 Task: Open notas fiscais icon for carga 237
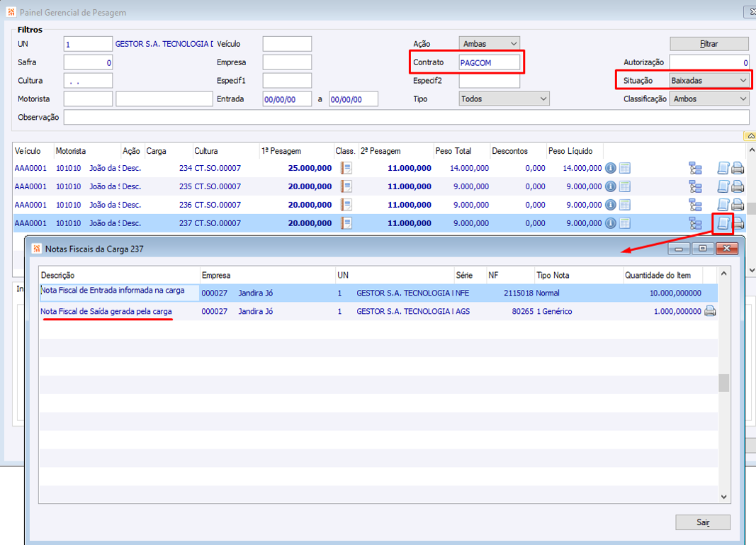tap(723, 223)
